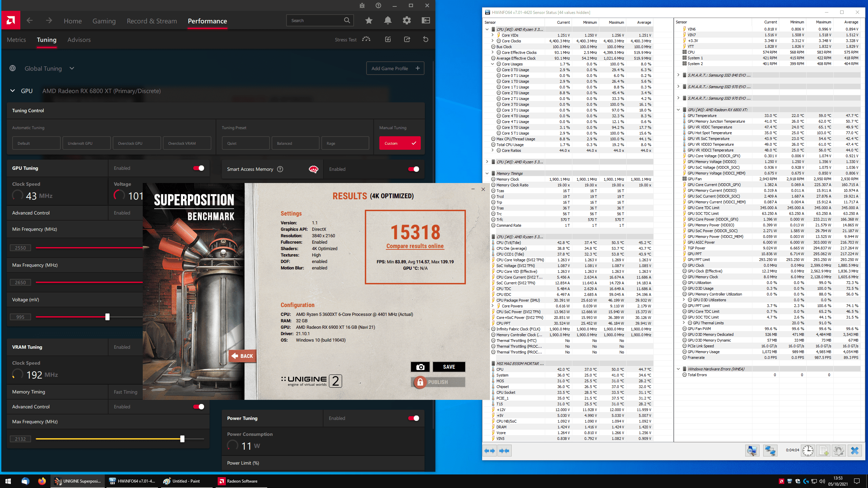Disable the Smart Access Memory toggle
The height and width of the screenshot is (488, 868).
(413, 169)
